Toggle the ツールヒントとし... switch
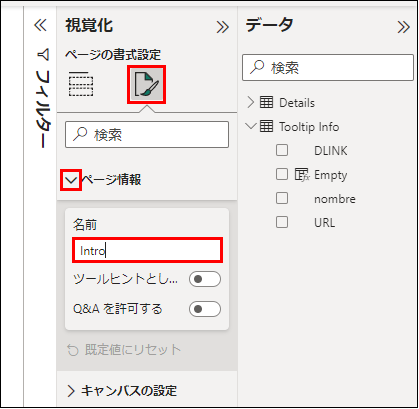419x409 pixels. click(205, 279)
